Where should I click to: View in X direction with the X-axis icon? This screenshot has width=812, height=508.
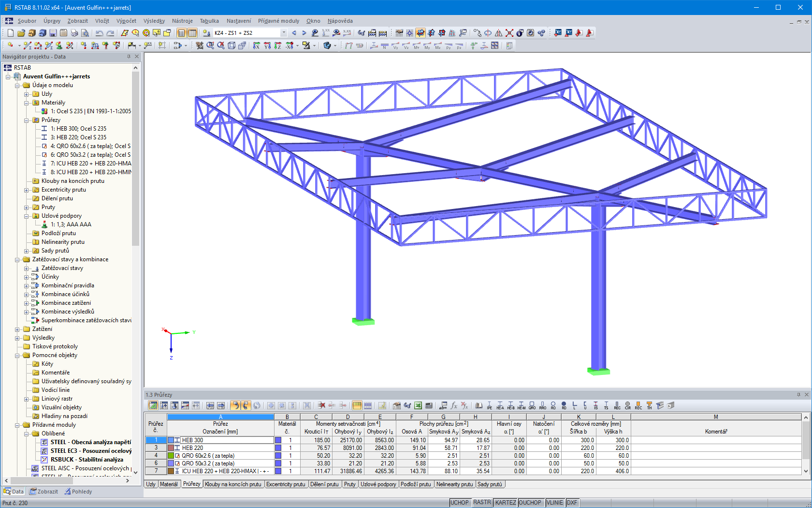[x=257, y=45]
